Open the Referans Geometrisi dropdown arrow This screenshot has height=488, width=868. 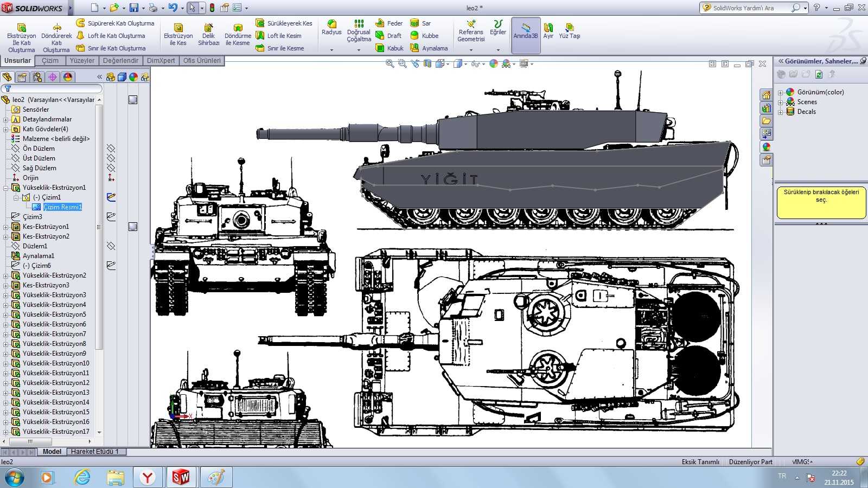point(471,50)
